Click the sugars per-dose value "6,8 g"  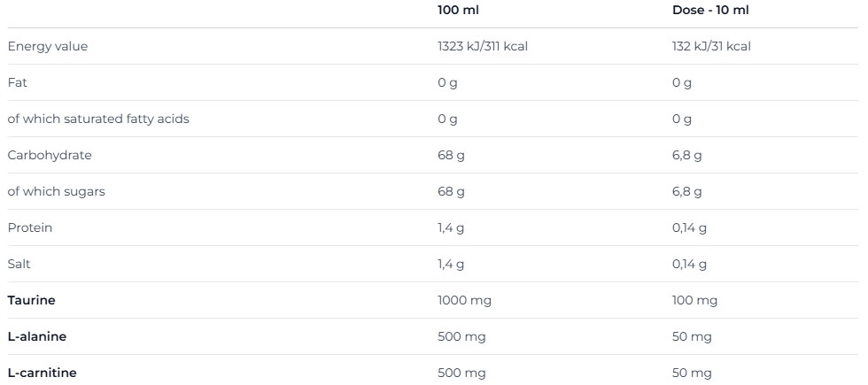pyautogui.click(x=687, y=192)
